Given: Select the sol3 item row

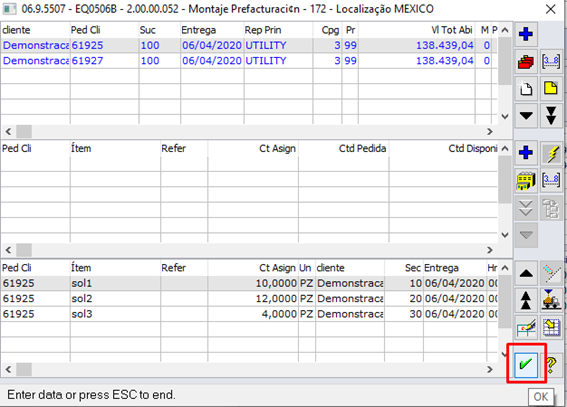Looking at the screenshot, I should tap(249, 314).
